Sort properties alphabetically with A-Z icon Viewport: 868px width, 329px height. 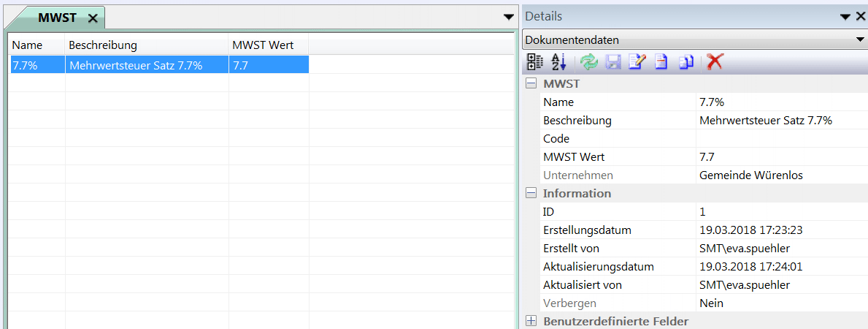tap(559, 62)
